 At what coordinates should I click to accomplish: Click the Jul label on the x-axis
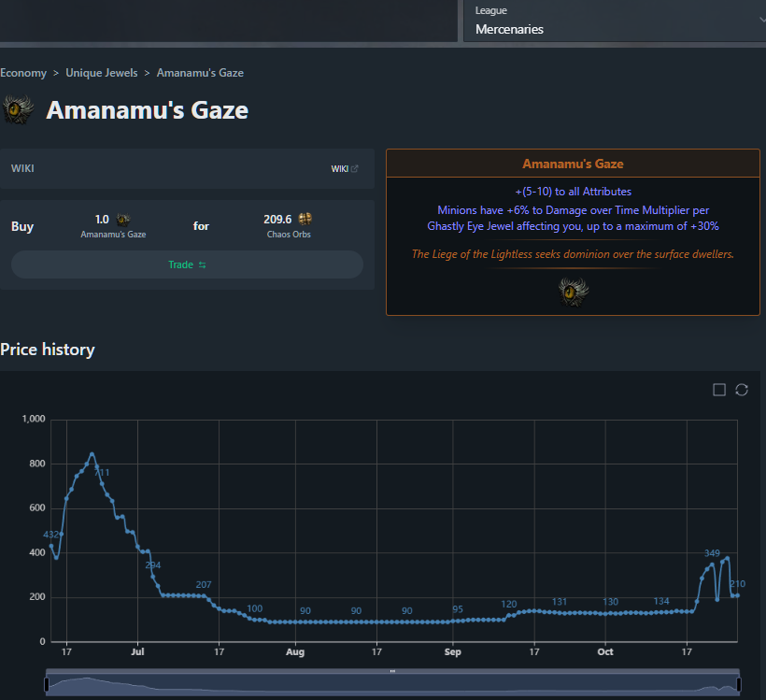pyautogui.click(x=137, y=651)
